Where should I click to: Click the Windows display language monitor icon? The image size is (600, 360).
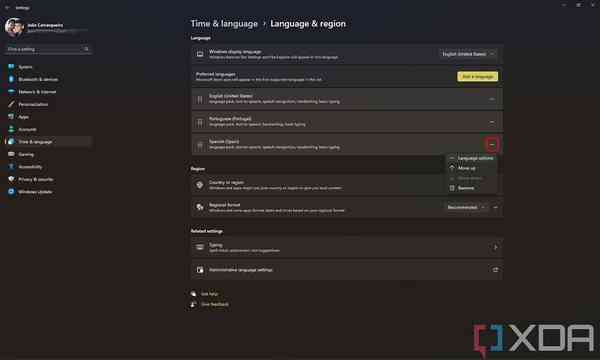[200, 54]
